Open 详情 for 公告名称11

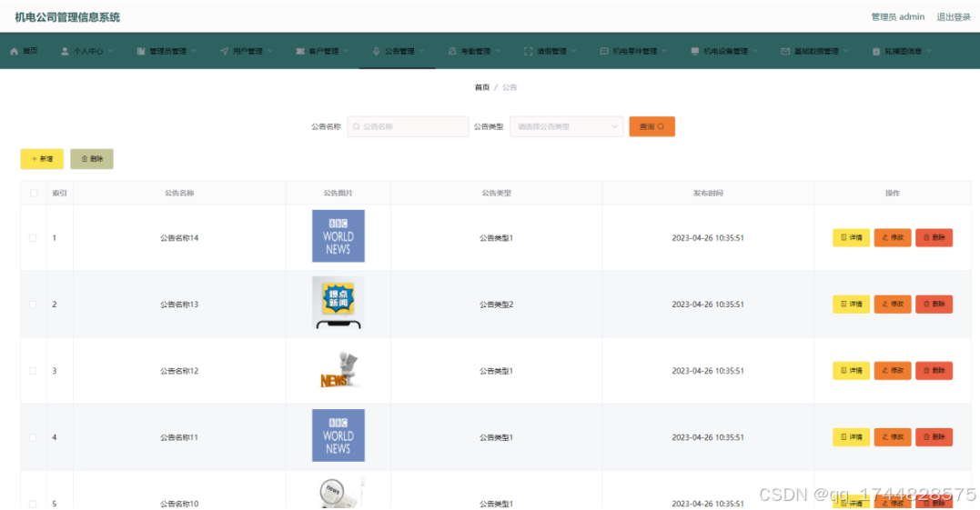coord(851,437)
